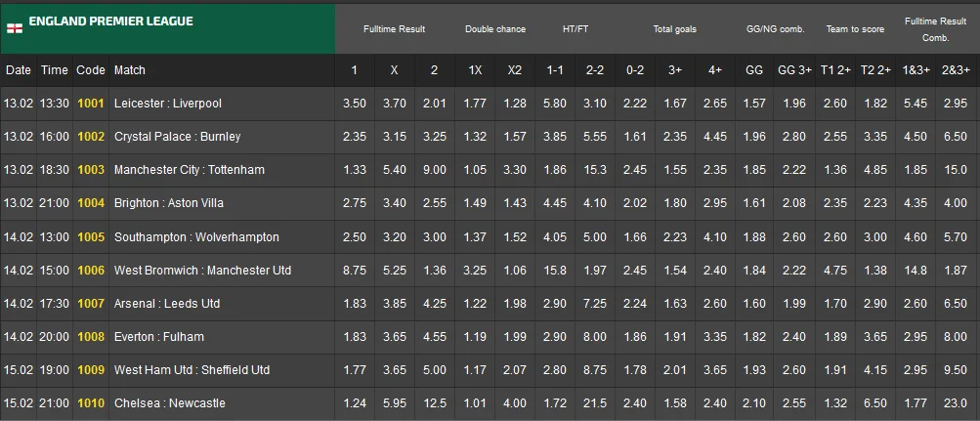Click the Match column header
Screen dimensions: 980x421
point(130,70)
